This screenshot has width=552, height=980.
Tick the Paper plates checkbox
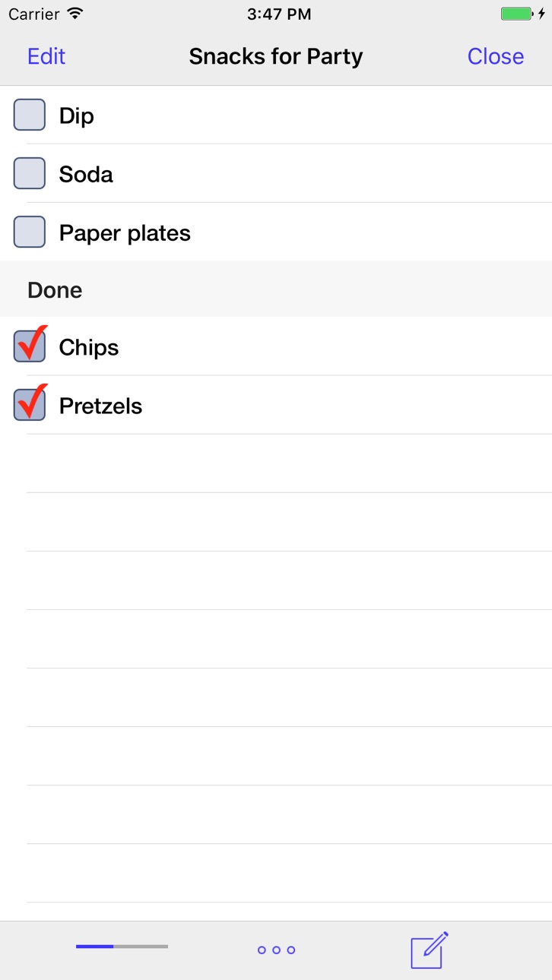pos(30,232)
